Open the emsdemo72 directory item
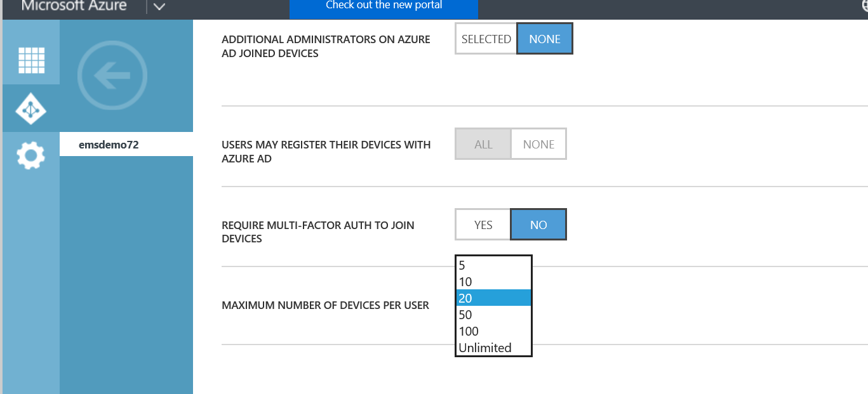 (x=109, y=145)
